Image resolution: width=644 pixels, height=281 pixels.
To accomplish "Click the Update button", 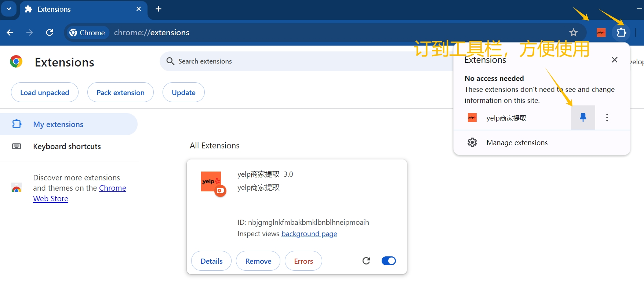I will (183, 93).
